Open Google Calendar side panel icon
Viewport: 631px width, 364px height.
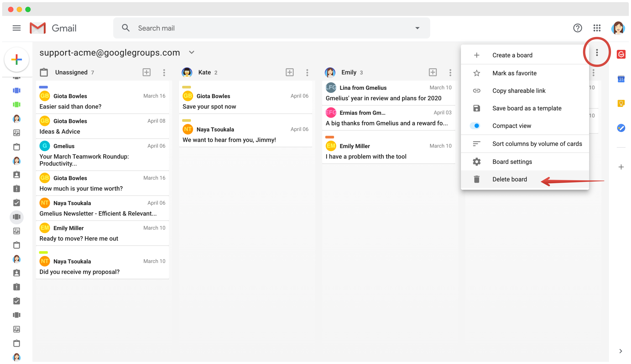pyautogui.click(x=621, y=79)
